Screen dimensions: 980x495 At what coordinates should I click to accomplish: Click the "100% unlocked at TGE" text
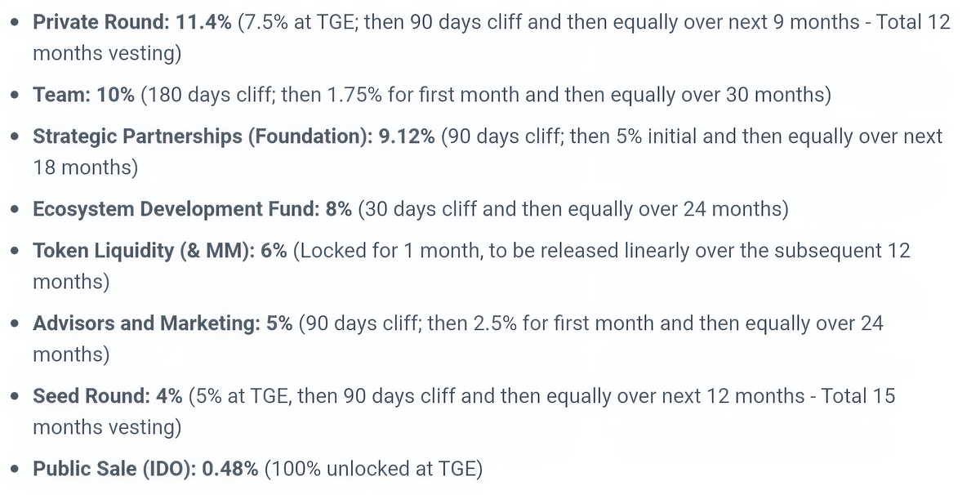tap(372, 470)
